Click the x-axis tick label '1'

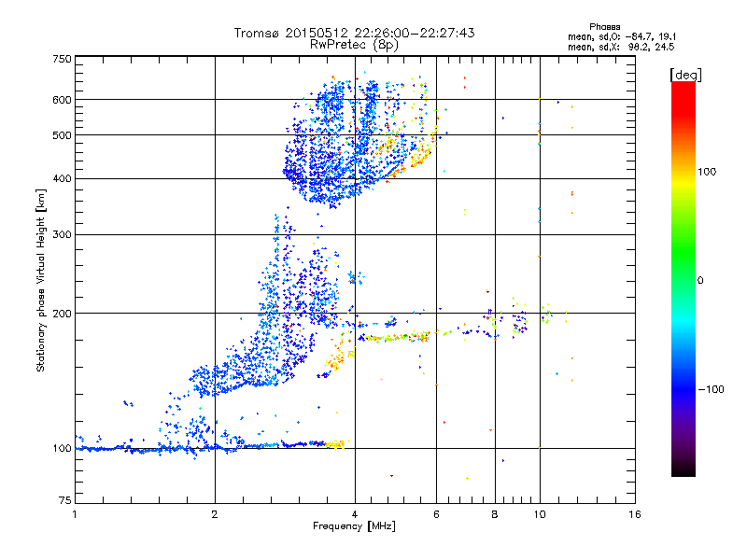75,514
